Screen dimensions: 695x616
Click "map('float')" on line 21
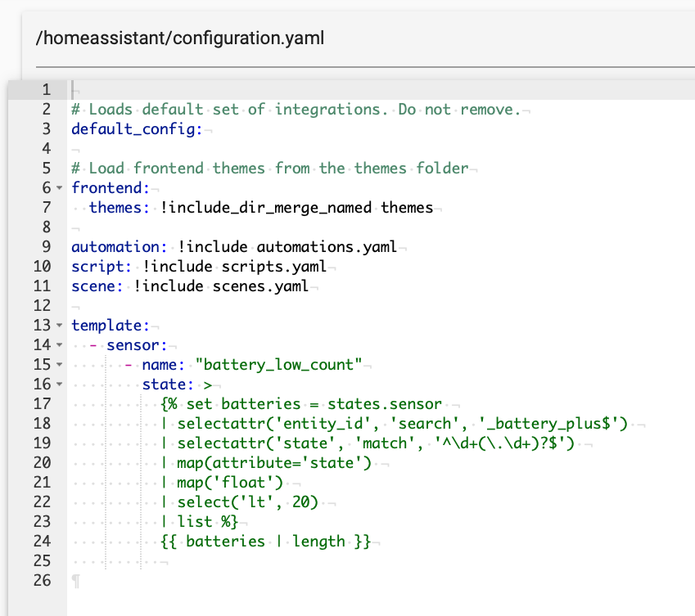(230, 483)
